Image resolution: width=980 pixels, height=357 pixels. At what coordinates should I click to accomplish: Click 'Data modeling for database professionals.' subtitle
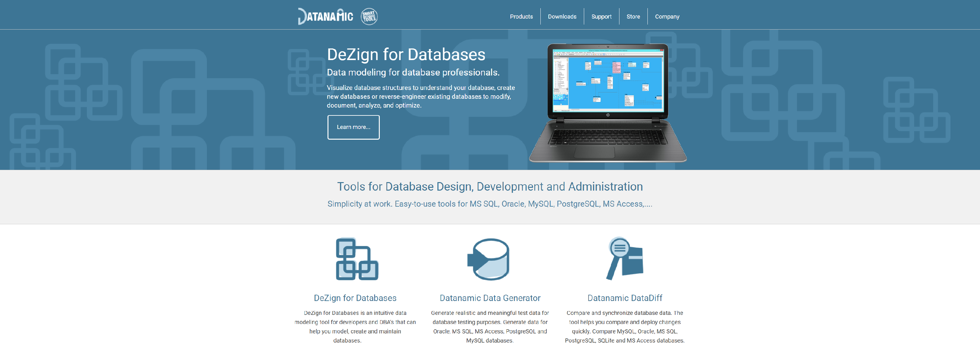click(413, 73)
